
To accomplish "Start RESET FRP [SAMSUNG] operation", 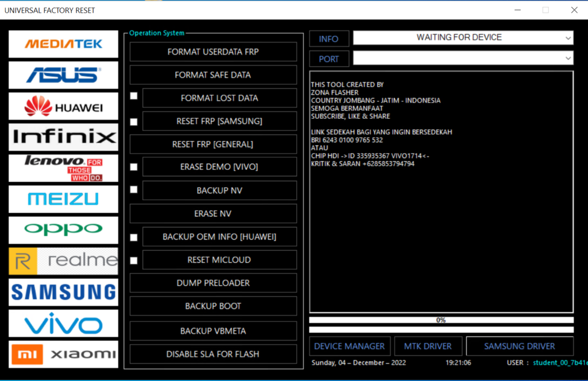I will [x=219, y=121].
